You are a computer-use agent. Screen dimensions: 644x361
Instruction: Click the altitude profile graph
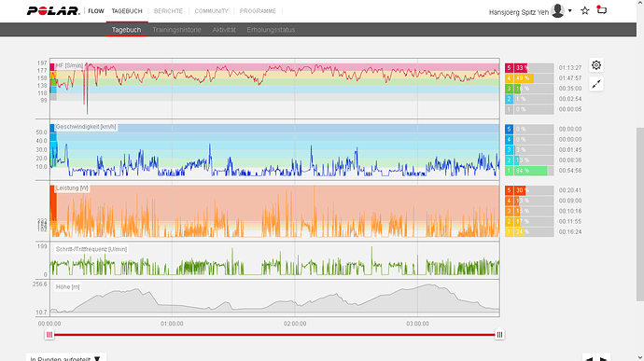[x=274, y=298]
